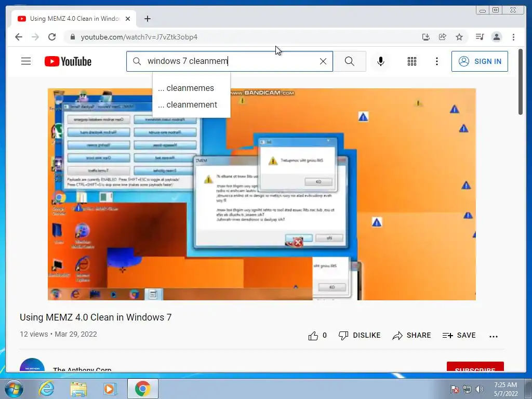Viewport: 532px width, 399px height.
Task: Click the volume speaker tray icon
Action: click(x=480, y=389)
